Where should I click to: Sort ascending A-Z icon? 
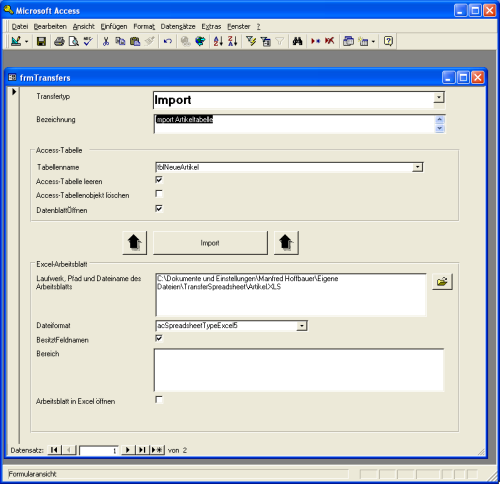[218, 41]
